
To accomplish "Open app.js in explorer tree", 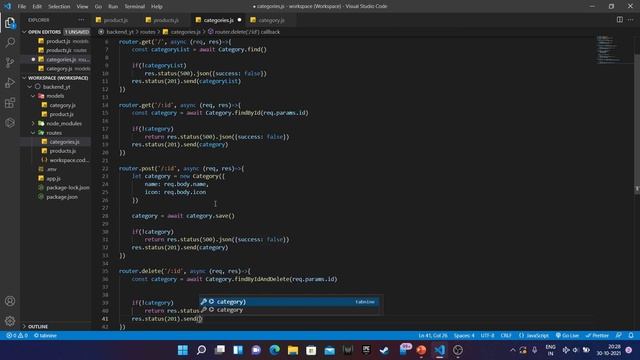I will pos(53,178).
